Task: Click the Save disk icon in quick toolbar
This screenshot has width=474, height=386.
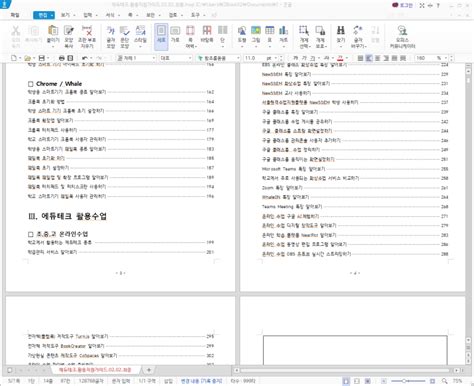Action: [42, 58]
